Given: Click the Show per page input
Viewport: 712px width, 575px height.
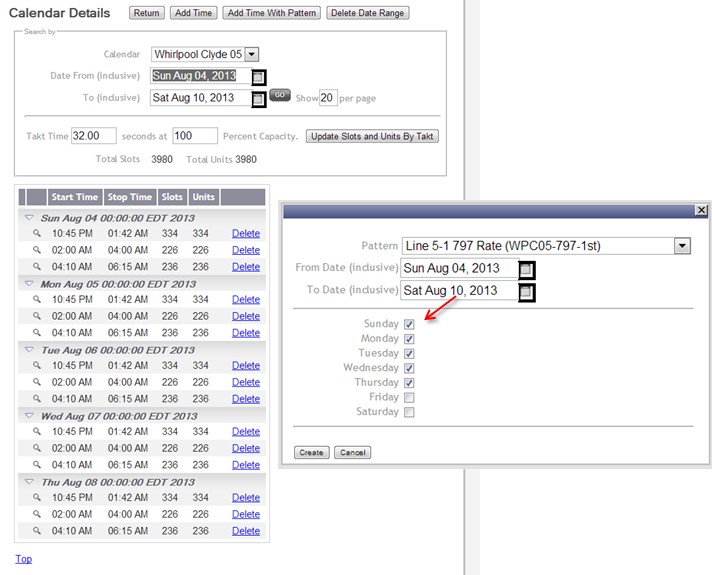Looking at the screenshot, I should pyautogui.click(x=328, y=98).
